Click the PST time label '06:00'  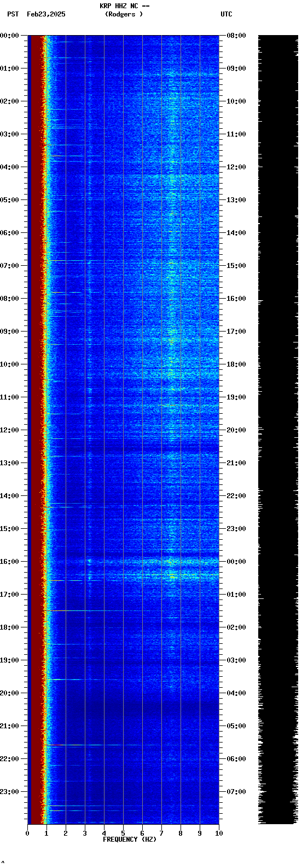coord(9,233)
